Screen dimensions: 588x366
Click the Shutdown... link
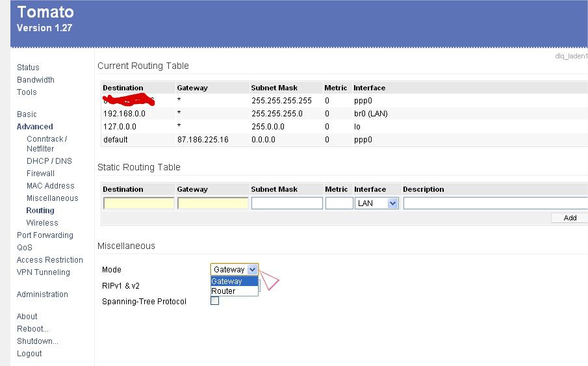pyautogui.click(x=38, y=341)
